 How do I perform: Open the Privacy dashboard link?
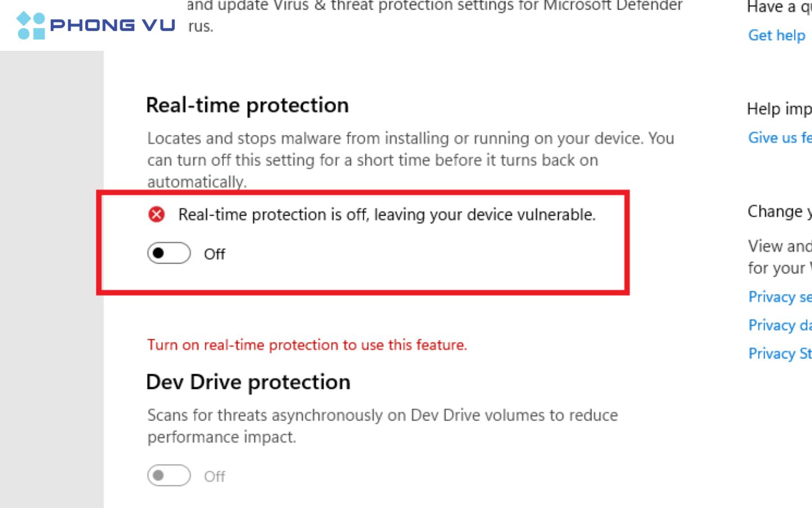coord(779,325)
